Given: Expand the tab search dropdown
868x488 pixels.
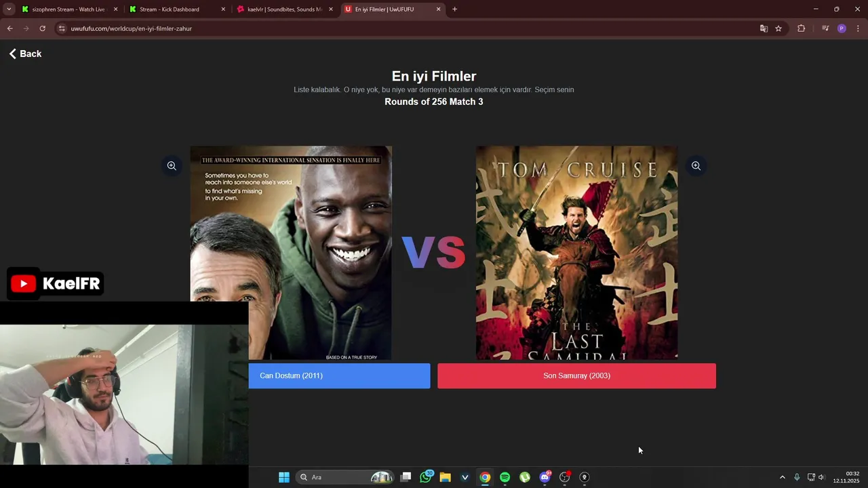Looking at the screenshot, I should [9, 9].
